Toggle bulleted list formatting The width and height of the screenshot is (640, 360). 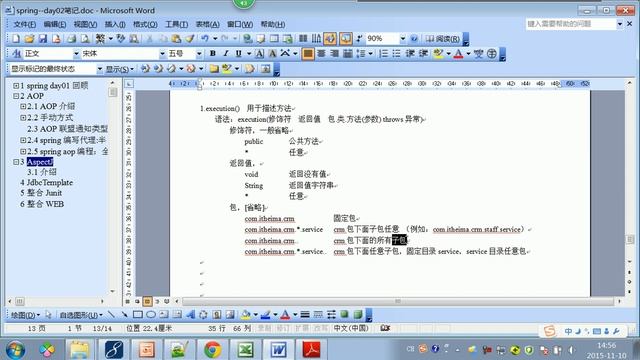pyautogui.click(x=397, y=53)
